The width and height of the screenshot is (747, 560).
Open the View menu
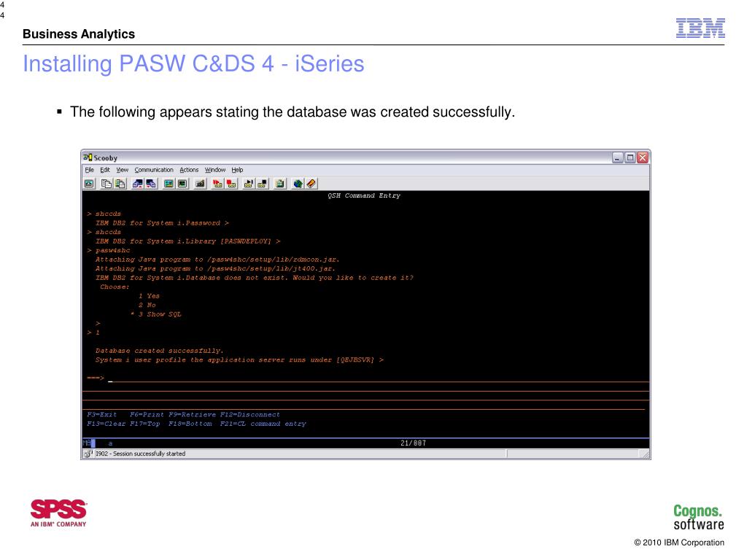123,170
